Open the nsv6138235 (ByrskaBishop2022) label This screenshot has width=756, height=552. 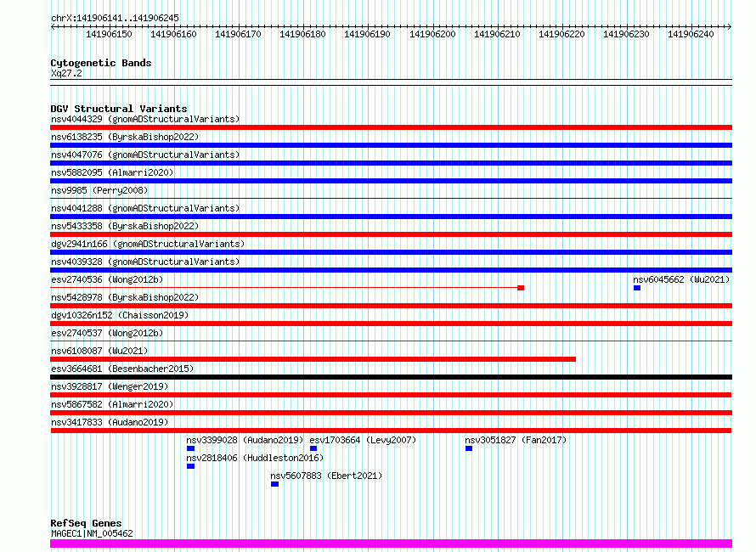[125, 137]
